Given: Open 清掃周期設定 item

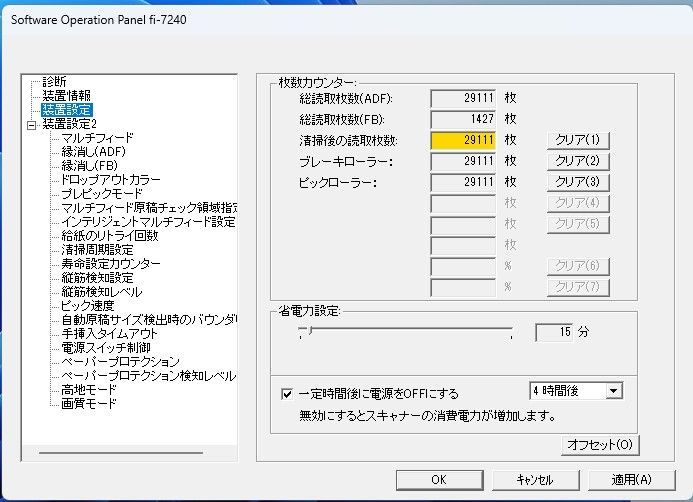Looking at the screenshot, I should [x=97, y=250].
